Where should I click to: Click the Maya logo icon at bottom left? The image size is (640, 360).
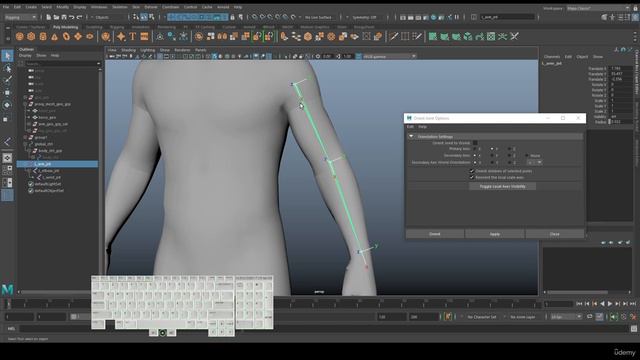[7, 289]
